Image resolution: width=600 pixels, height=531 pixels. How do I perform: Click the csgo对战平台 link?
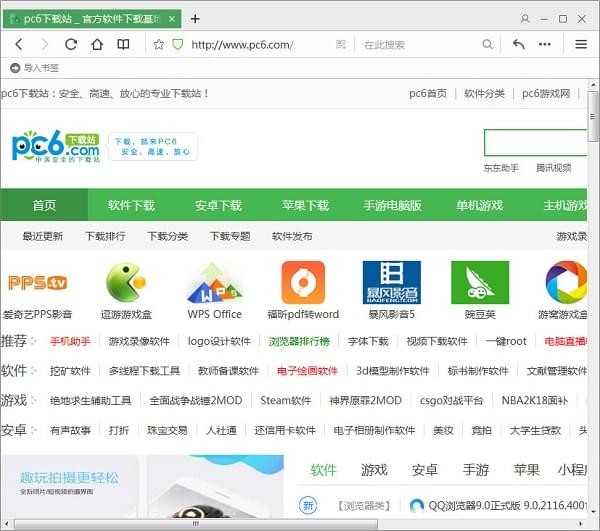click(451, 401)
